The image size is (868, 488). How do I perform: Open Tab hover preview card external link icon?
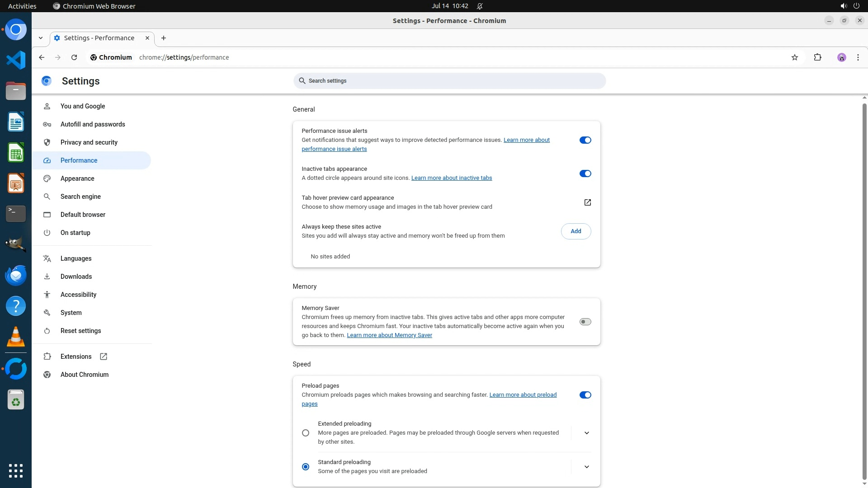587,202
